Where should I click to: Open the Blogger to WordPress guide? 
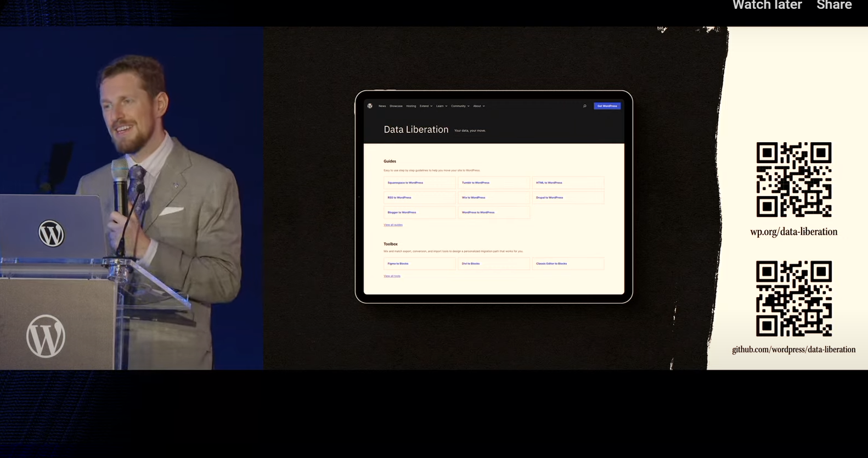(x=420, y=213)
